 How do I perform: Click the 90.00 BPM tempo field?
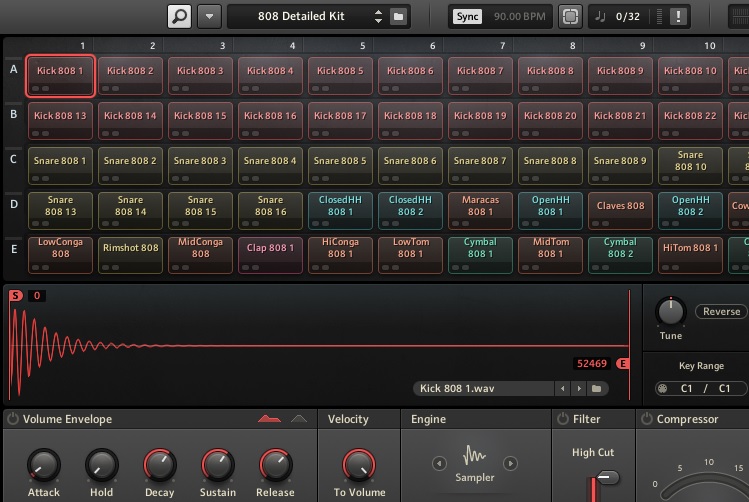click(519, 17)
